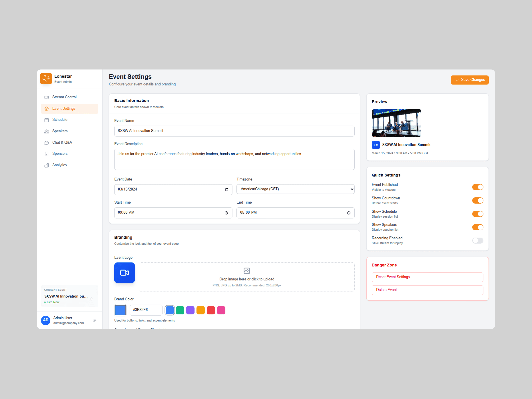
Task: Click the blue camera Event Logo icon
Action: tap(124, 272)
